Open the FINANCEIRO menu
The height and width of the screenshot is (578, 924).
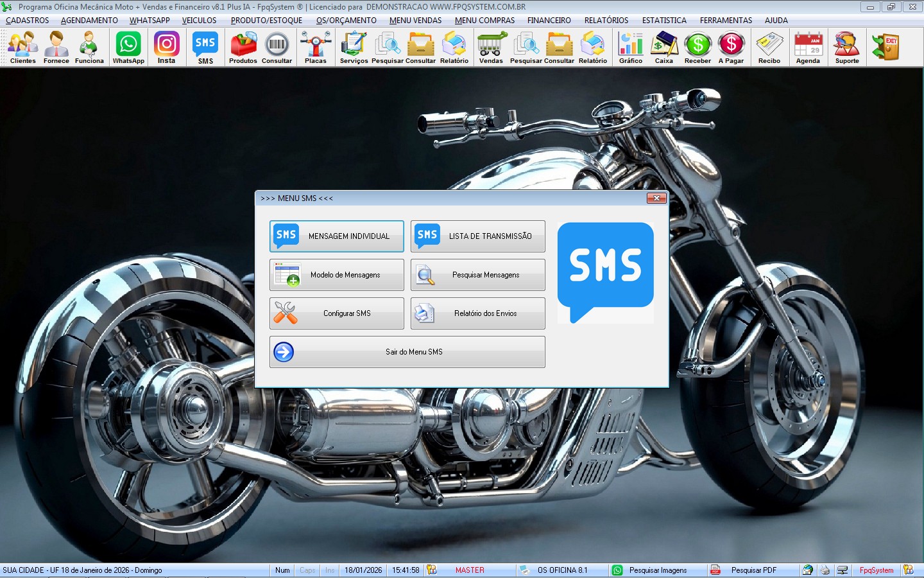pyautogui.click(x=549, y=21)
